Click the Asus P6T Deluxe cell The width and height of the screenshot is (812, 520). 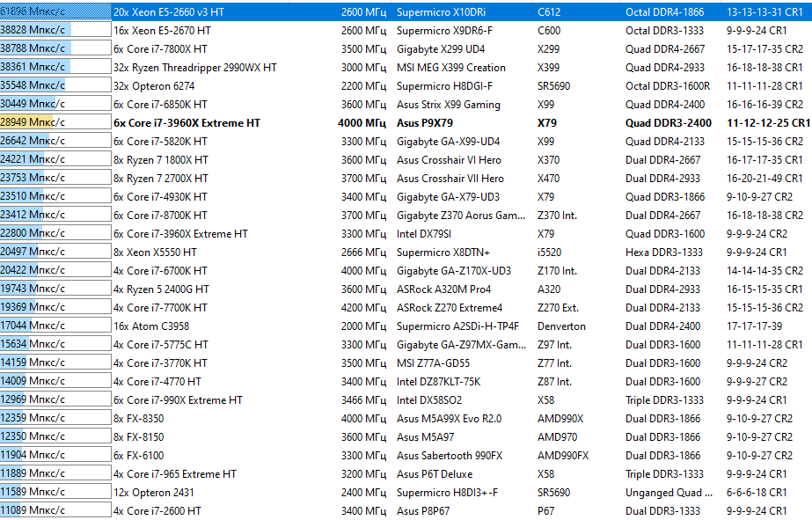click(435, 474)
